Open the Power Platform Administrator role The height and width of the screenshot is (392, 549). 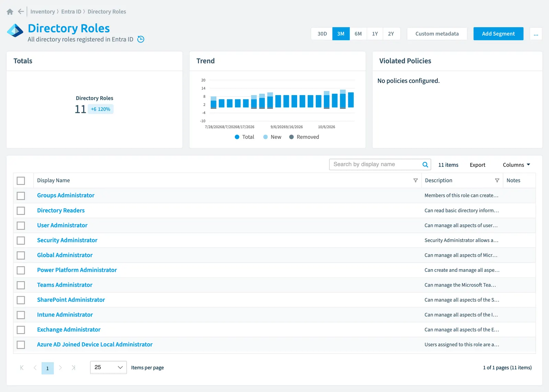(77, 270)
